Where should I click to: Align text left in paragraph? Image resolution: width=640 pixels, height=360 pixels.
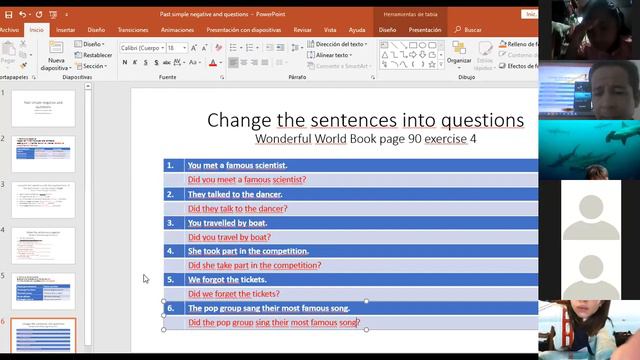click(x=233, y=62)
